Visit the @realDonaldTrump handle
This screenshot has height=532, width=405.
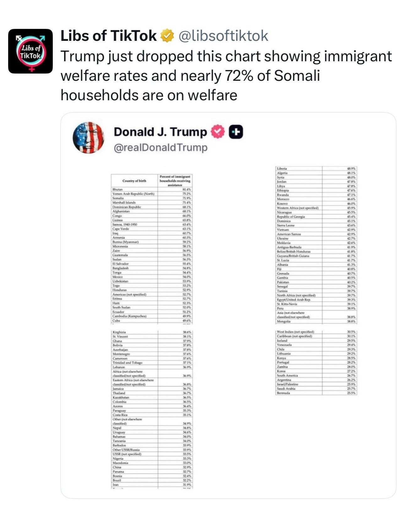pyautogui.click(x=160, y=148)
